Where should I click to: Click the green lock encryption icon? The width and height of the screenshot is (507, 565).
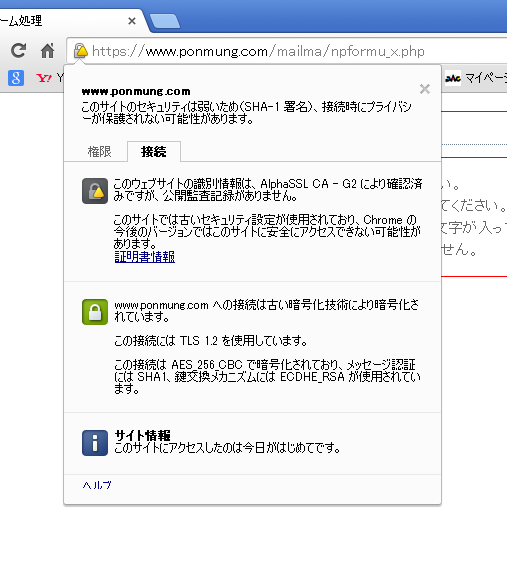[x=95, y=312]
